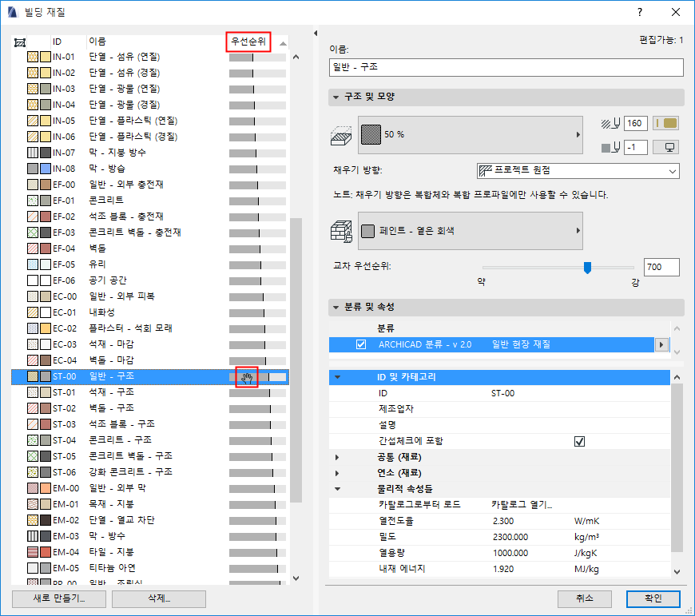Toggle the 간섭체크에 포함 checkbox
695x616 pixels.
coord(579,441)
